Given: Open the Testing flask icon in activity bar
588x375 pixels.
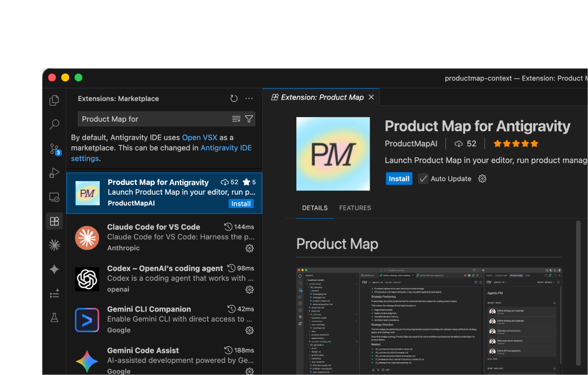Looking at the screenshot, I should pos(54,318).
